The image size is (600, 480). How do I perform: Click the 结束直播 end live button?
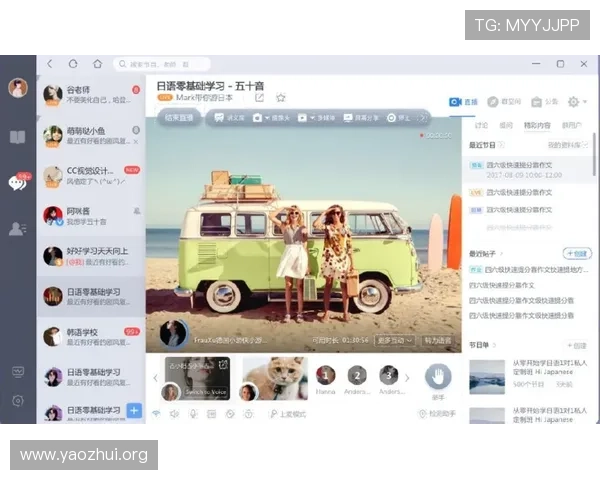click(x=179, y=118)
